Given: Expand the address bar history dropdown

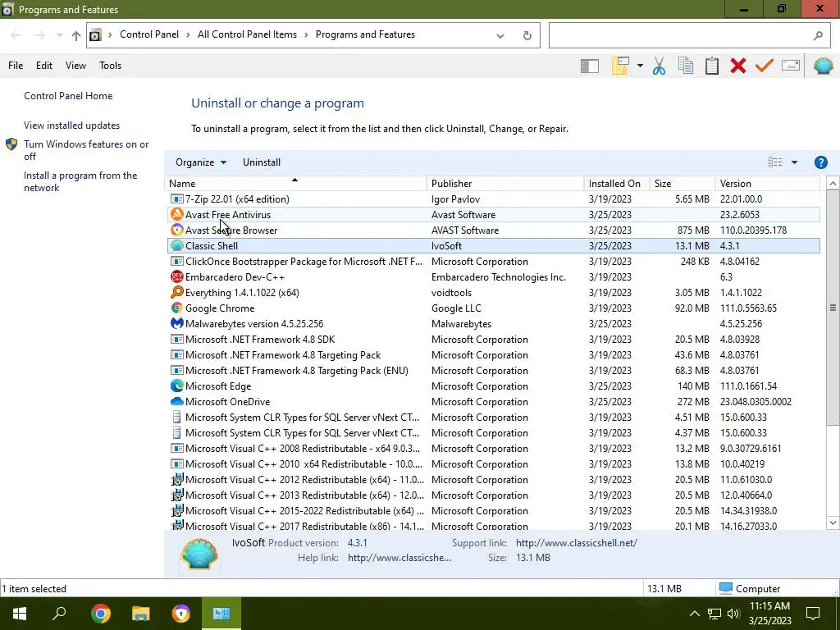Looking at the screenshot, I should (x=500, y=36).
